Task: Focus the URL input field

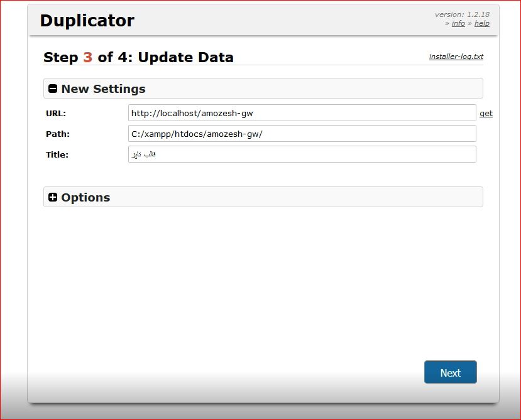Action: click(x=302, y=113)
